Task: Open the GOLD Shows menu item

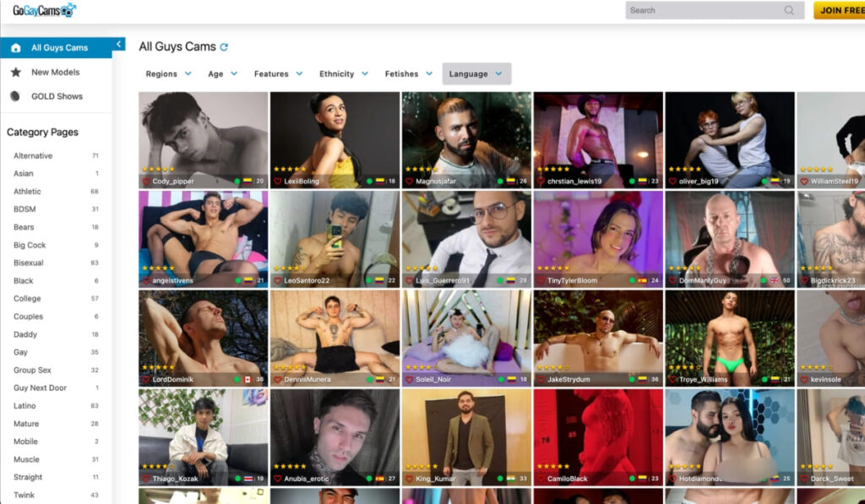Action: tap(57, 96)
